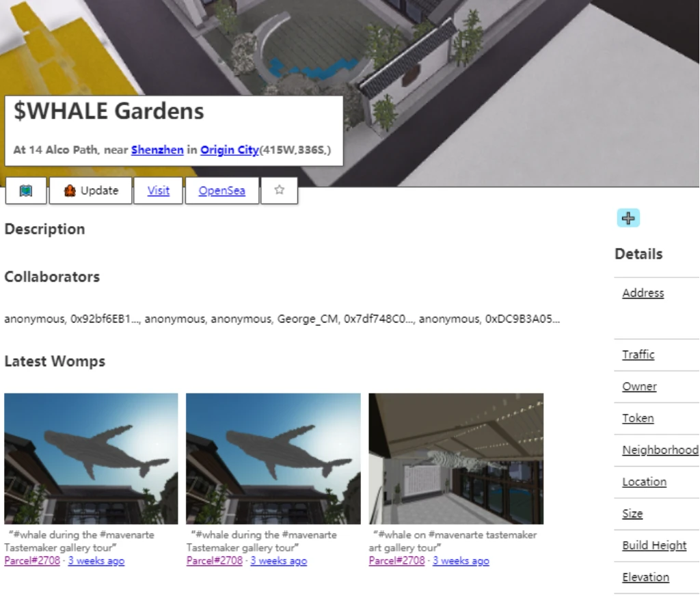This screenshot has height=604, width=700.
Task: Favorite the parcel with star icon
Action: (280, 191)
